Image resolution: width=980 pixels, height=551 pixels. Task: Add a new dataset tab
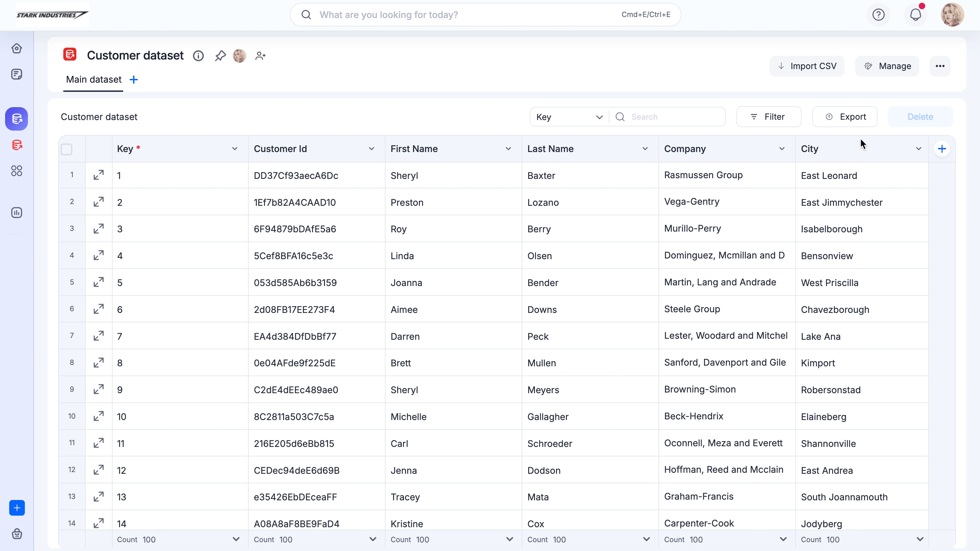pos(133,80)
